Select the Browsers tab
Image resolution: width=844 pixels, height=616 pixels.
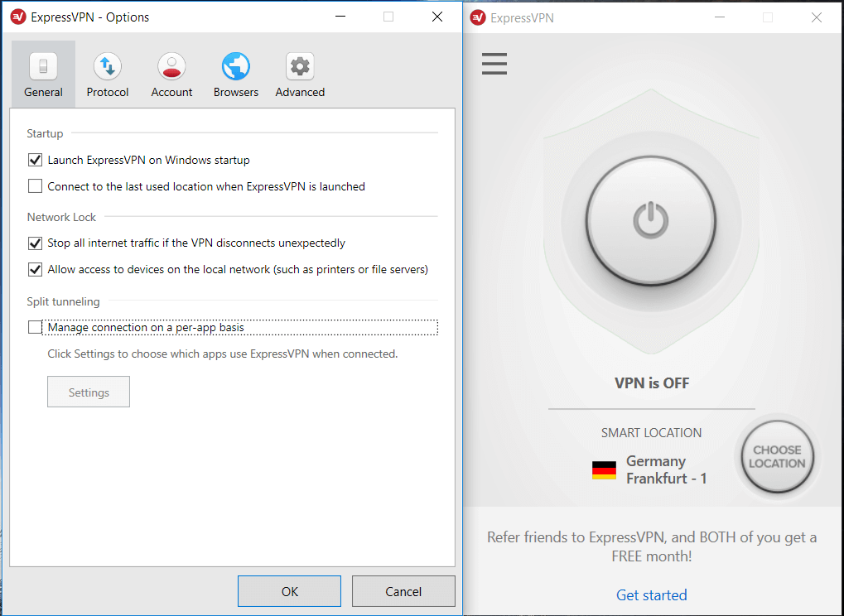tap(236, 75)
